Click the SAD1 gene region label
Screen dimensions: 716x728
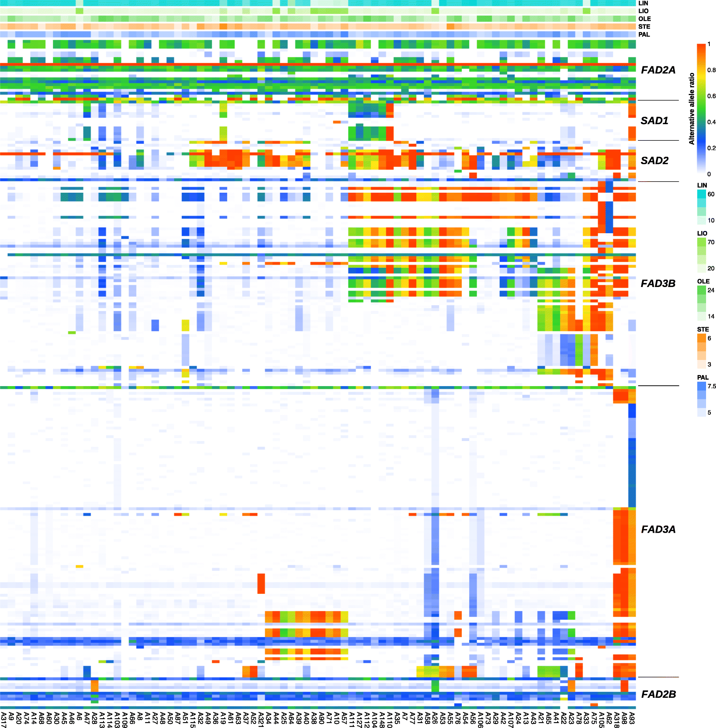point(654,121)
